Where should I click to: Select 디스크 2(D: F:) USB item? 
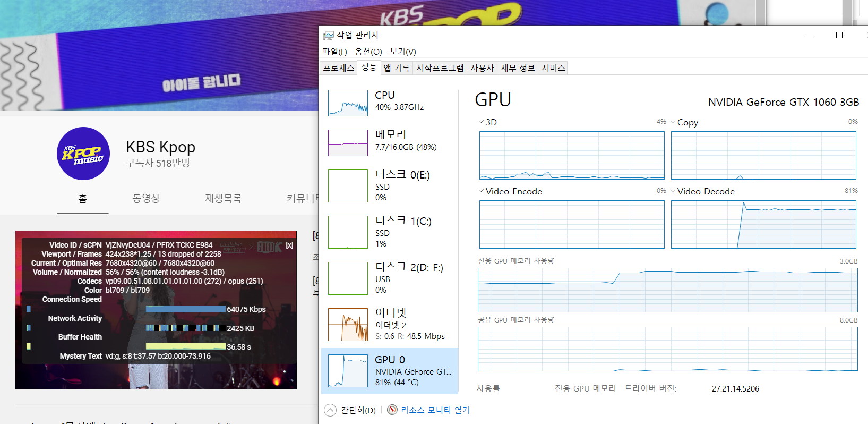tap(390, 278)
